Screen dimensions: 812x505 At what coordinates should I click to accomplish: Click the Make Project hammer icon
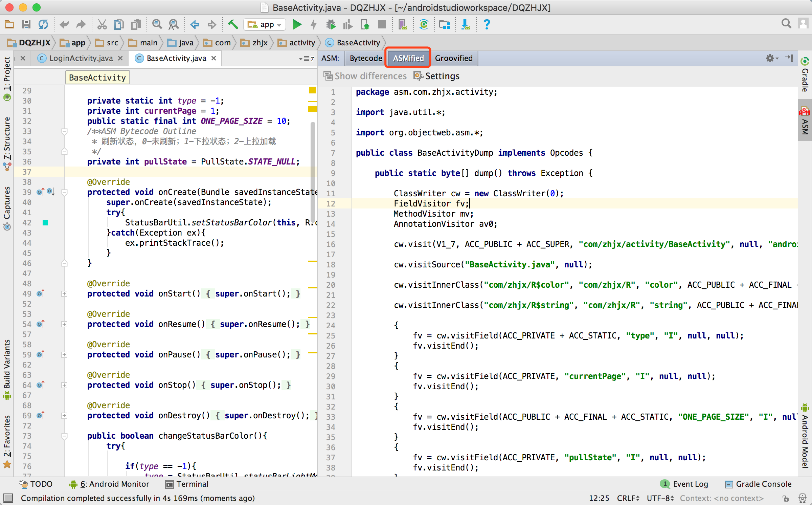[x=233, y=24]
